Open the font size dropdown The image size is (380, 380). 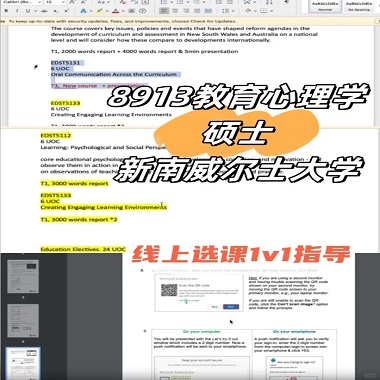tap(62, 2)
